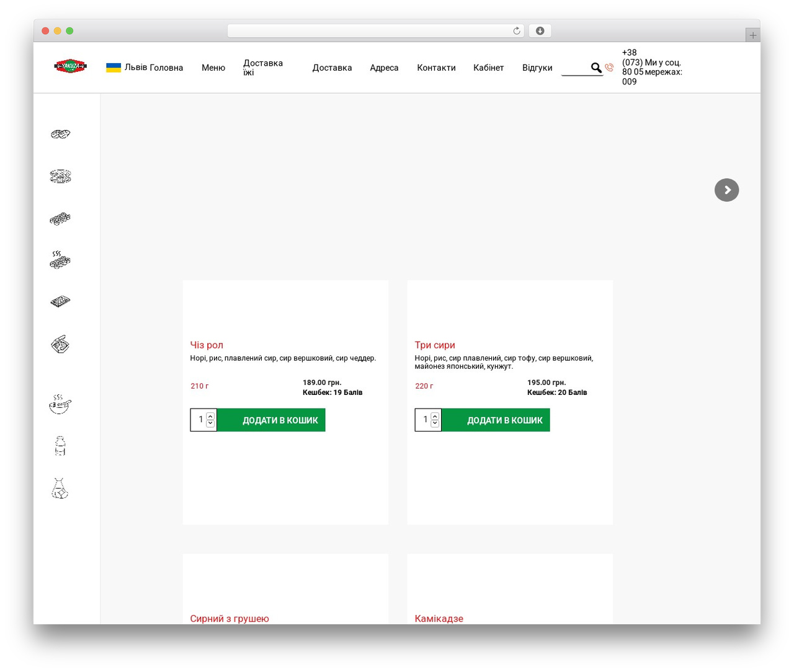Open the flask-shaped sidebar category icon
Viewport: 794px width, 672px height.
(60, 489)
